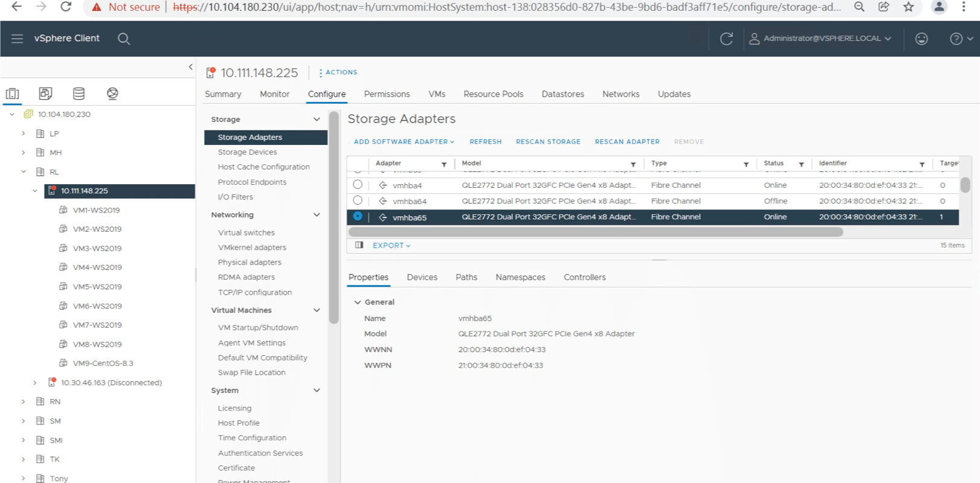
Task: Open the Administrator@VSPHERE.LOCAL user menu
Action: tap(820, 39)
